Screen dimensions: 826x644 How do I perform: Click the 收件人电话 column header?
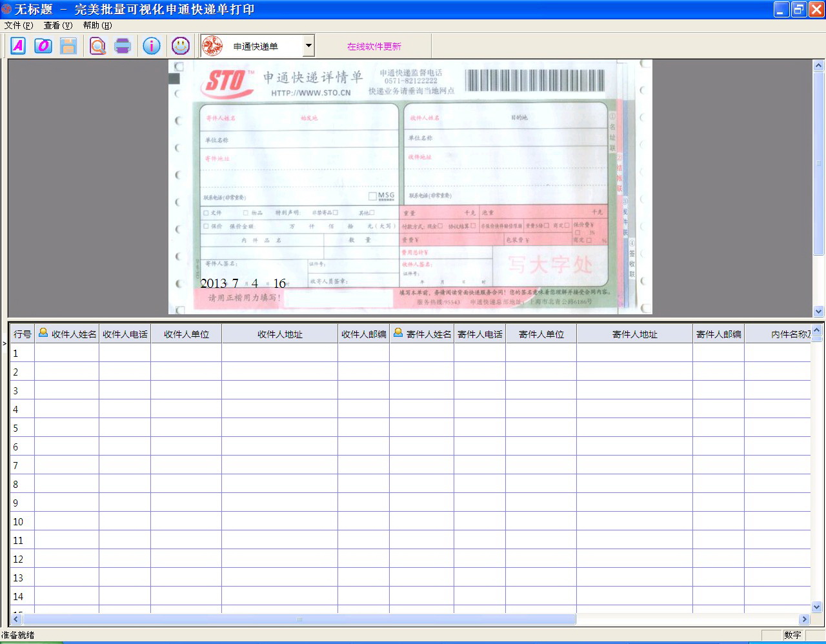[125, 334]
